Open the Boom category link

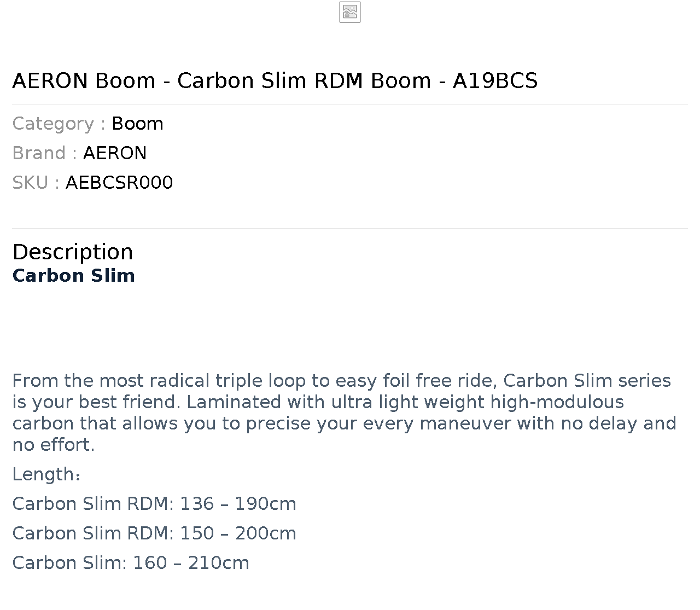click(x=137, y=124)
